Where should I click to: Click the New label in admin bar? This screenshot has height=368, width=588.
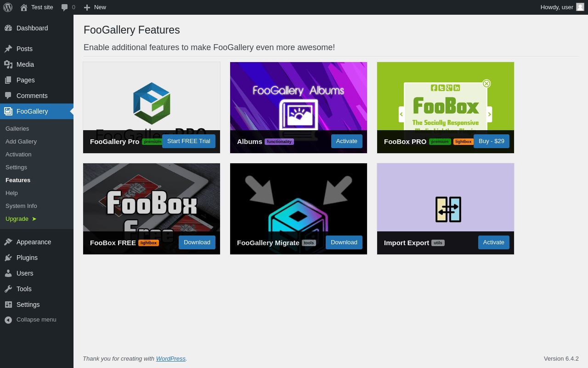click(x=100, y=7)
